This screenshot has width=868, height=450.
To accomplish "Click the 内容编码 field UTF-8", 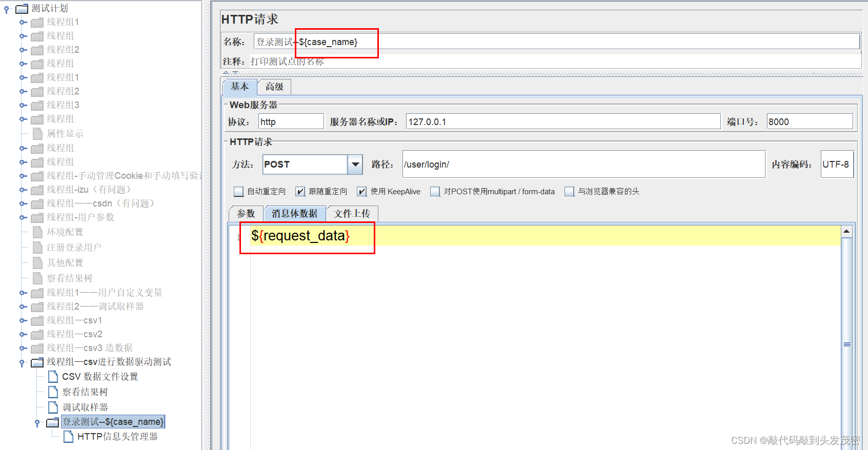I will 837,165.
